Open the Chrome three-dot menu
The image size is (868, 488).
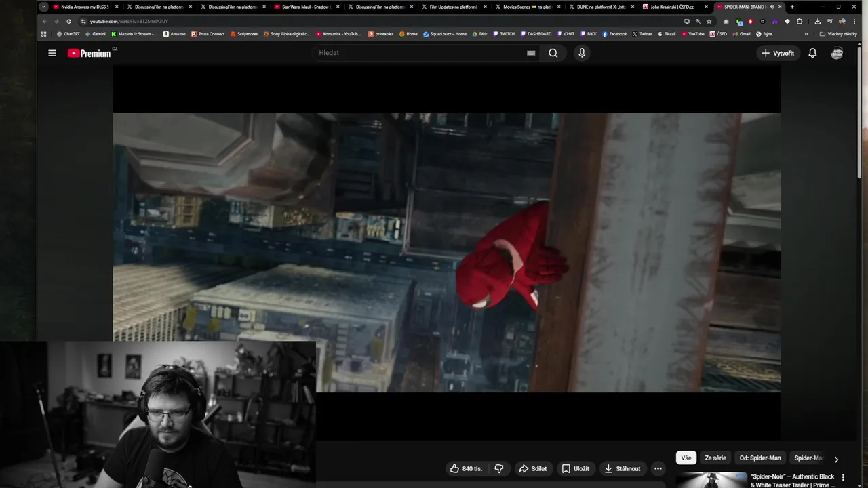[854, 21]
